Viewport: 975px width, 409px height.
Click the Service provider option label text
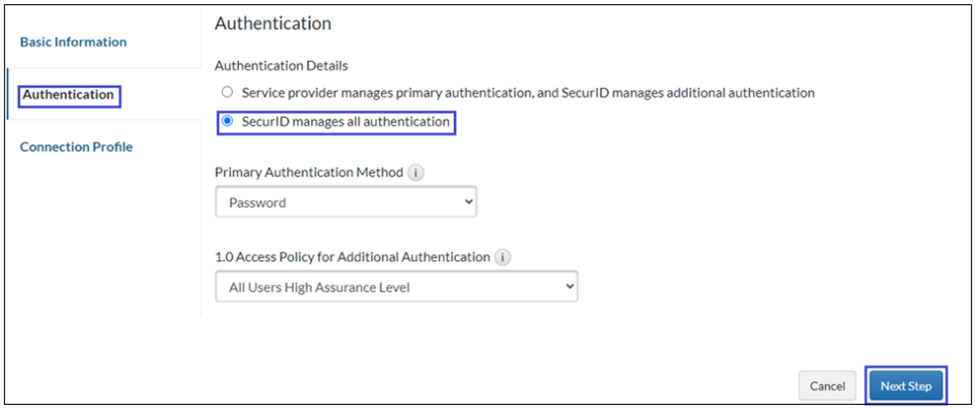(528, 92)
